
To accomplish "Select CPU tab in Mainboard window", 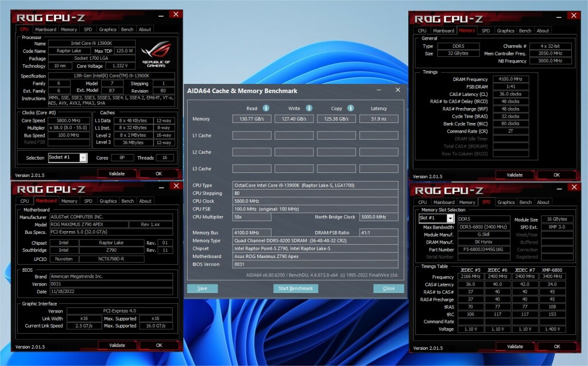I will pyautogui.click(x=25, y=201).
